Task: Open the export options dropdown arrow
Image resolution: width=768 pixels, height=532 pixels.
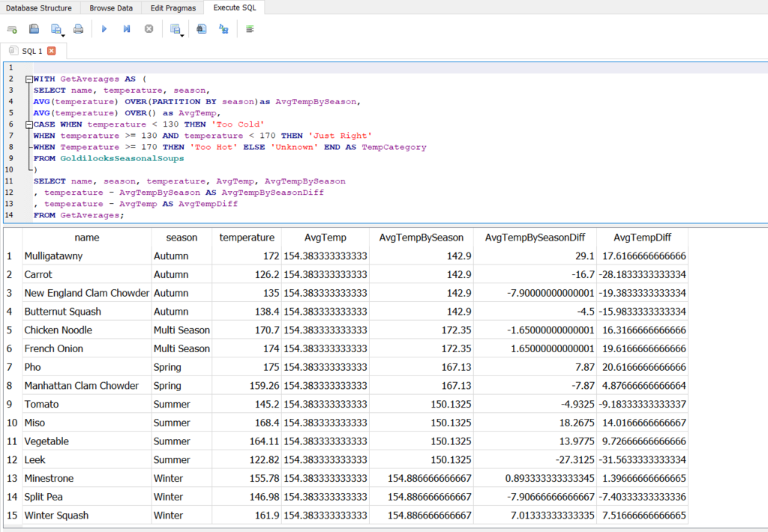Action: coord(182,34)
